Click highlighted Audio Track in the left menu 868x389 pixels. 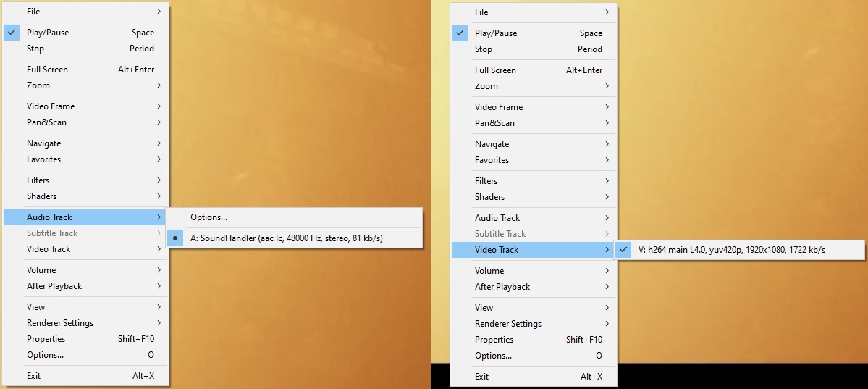point(49,217)
